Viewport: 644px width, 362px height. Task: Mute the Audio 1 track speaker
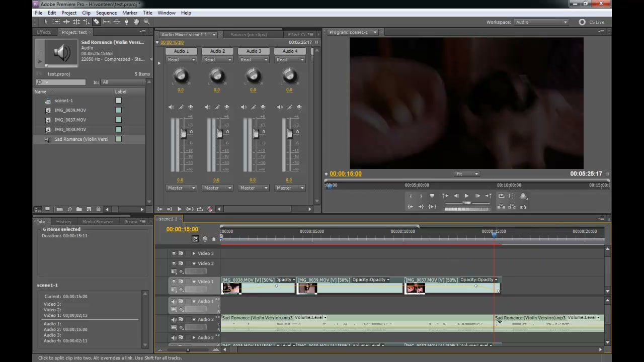pyautogui.click(x=174, y=302)
